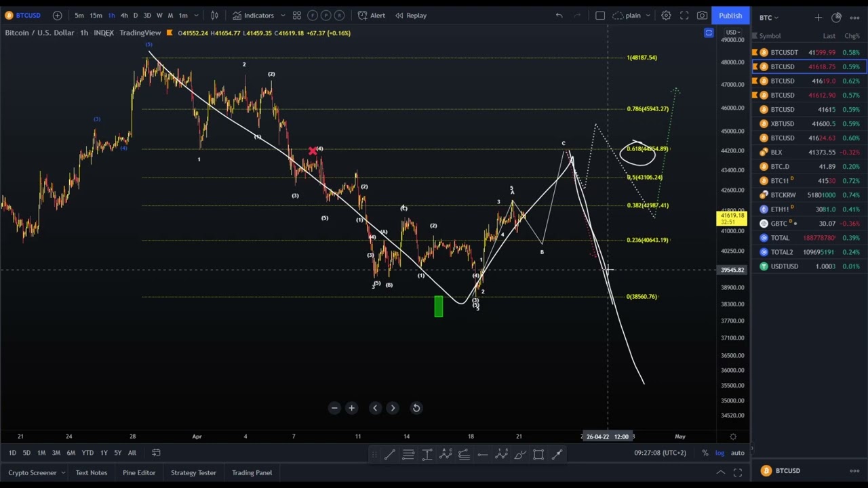The width and height of the screenshot is (868, 488).
Task: Select the 15m timeframe
Action: [x=96, y=15]
